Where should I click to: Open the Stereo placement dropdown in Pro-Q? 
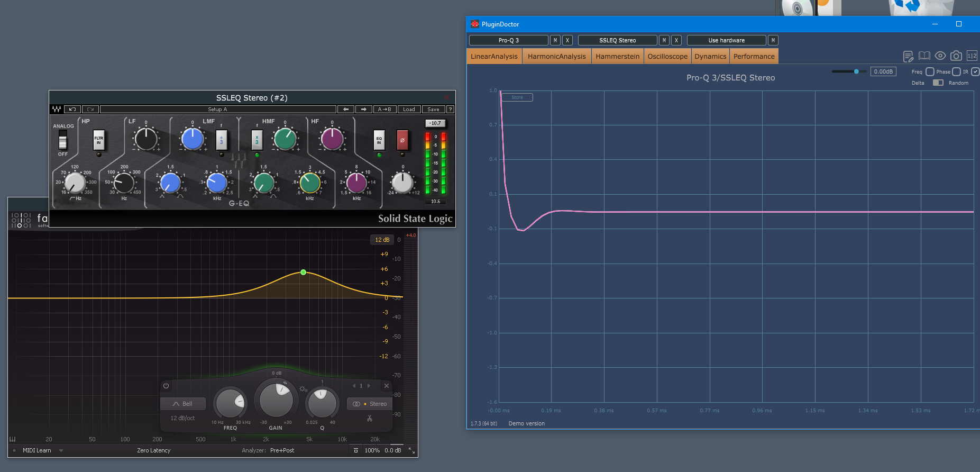(370, 404)
